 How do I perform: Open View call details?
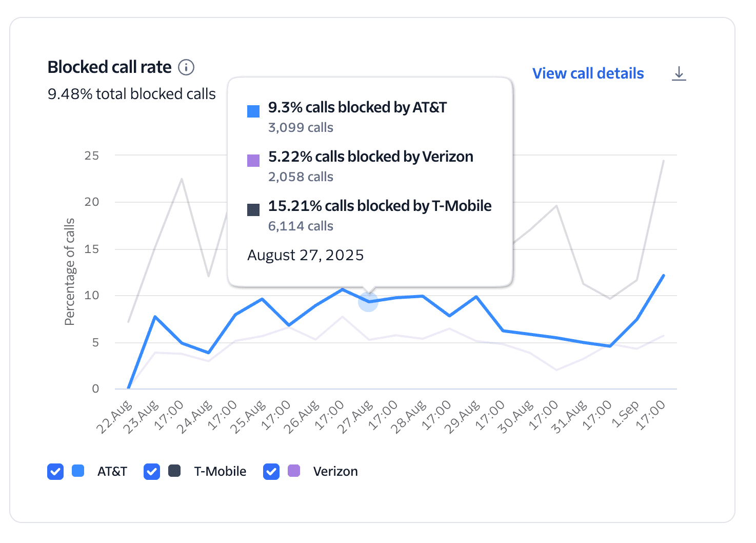588,73
